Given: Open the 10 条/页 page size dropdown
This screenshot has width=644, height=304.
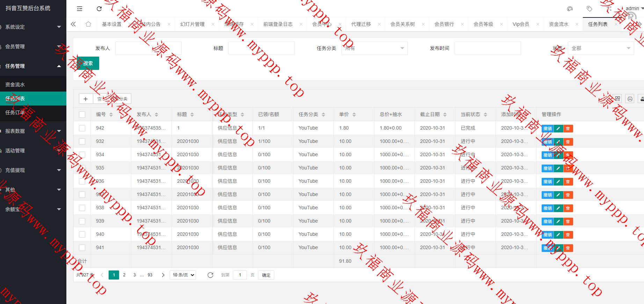Looking at the screenshot, I should pyautogui.click(x=183, y=275).
